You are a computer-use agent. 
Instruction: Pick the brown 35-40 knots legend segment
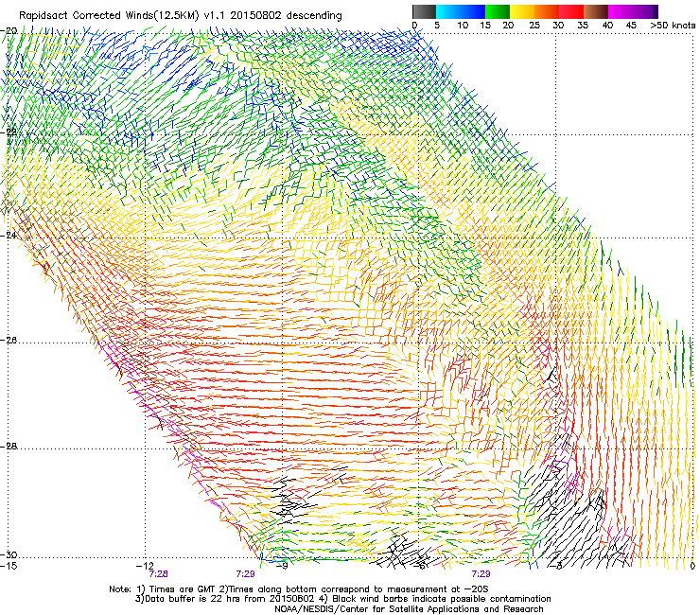[597, 11]
